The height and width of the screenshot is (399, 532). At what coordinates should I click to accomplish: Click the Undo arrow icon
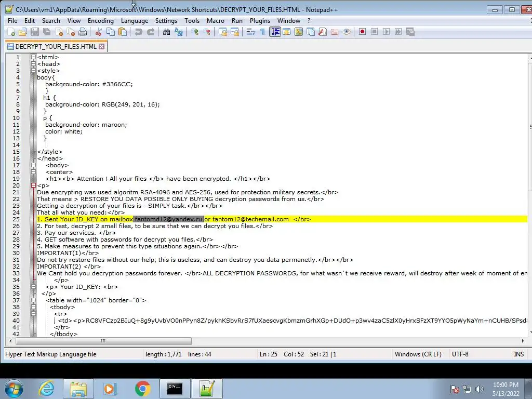[138, 32]
